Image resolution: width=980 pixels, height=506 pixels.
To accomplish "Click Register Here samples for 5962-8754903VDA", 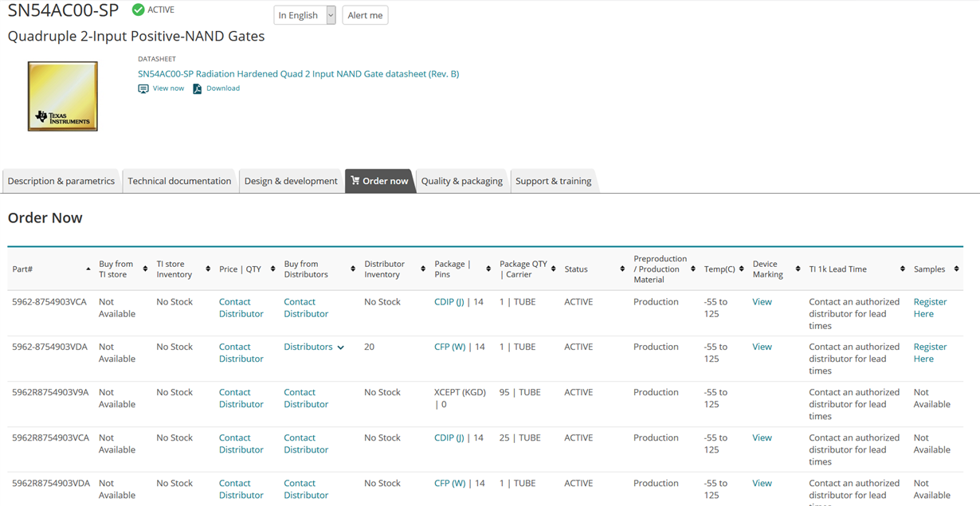I will click(930, 353).
